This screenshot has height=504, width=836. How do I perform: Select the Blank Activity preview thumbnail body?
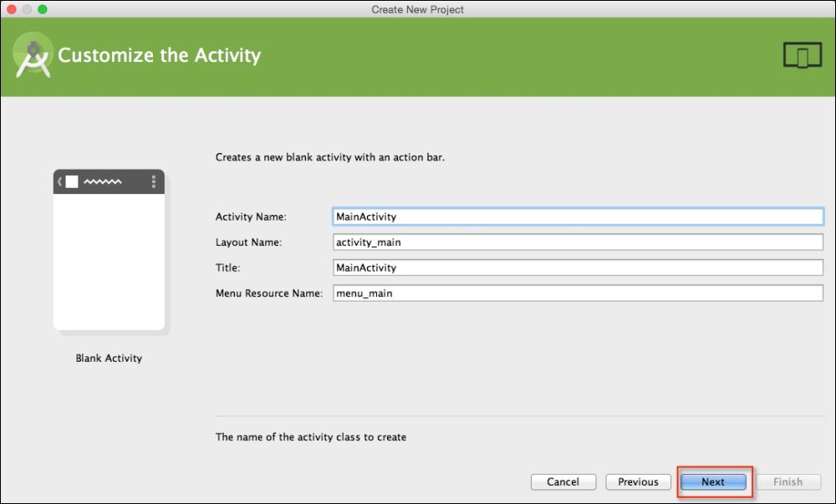pyautogui.click(x=109, y=261)
